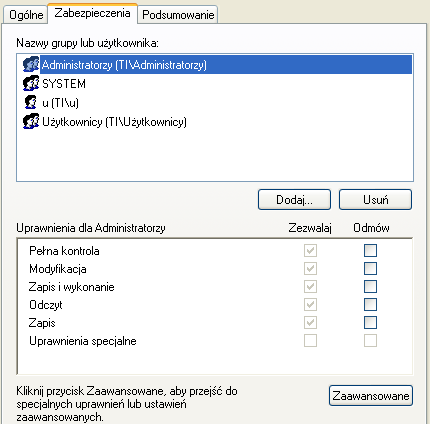Check Odmów for Odczyt
The height and width of the screenshot is (424, 430).
click(370, 304)
